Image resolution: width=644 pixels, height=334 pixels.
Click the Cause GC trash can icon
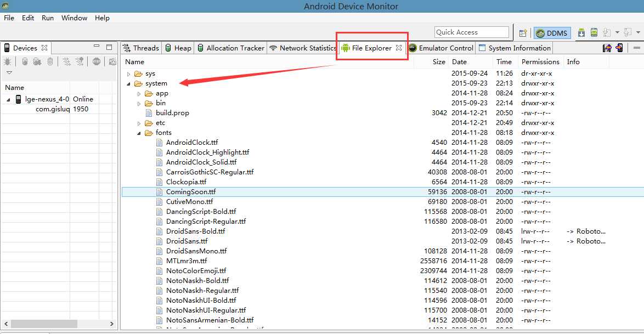click(50, 61)
